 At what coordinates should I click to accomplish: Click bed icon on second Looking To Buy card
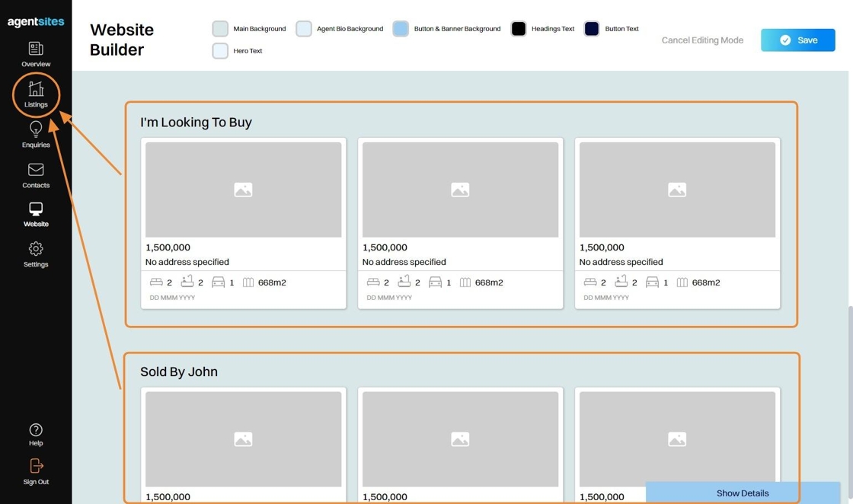373,282
